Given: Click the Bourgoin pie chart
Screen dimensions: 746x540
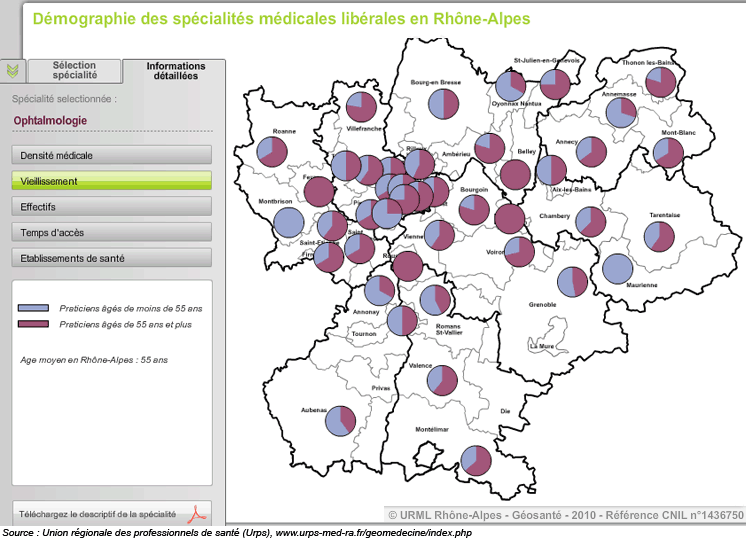Looking at the screenshot, I should (474, 209).
